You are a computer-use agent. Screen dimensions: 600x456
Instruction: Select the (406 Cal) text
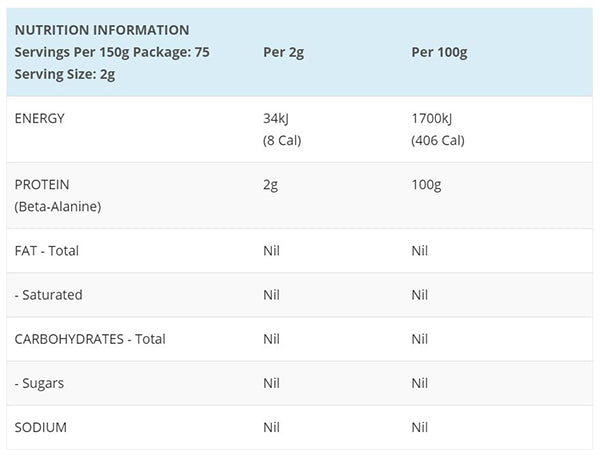coord(438,140)
